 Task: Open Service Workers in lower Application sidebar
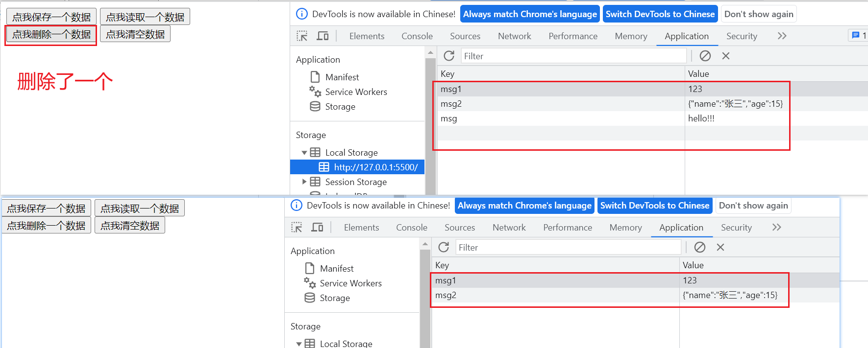(x=350, y=283)
